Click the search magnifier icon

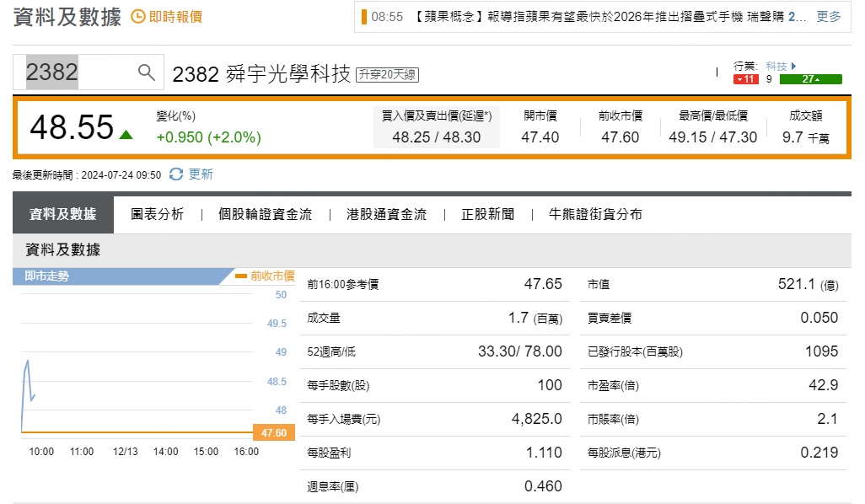(146, 72)
